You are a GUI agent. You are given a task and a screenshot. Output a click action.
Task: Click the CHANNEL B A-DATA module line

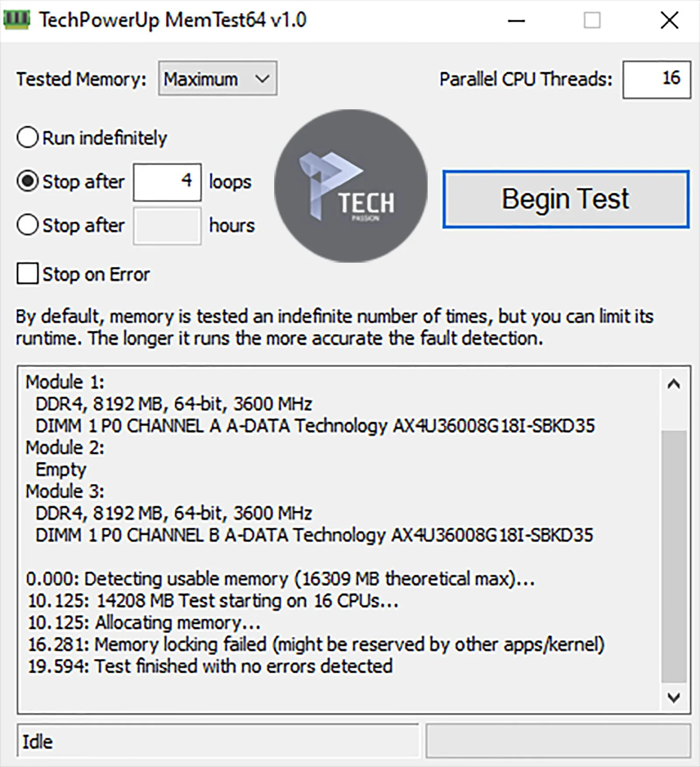[314, 536]
